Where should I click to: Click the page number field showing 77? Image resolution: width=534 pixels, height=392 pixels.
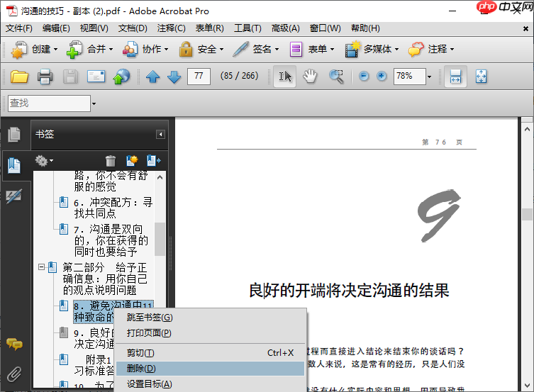(199, 77)
